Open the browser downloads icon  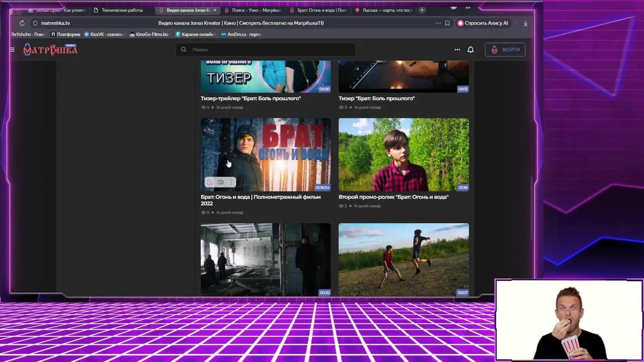(525, 23)
